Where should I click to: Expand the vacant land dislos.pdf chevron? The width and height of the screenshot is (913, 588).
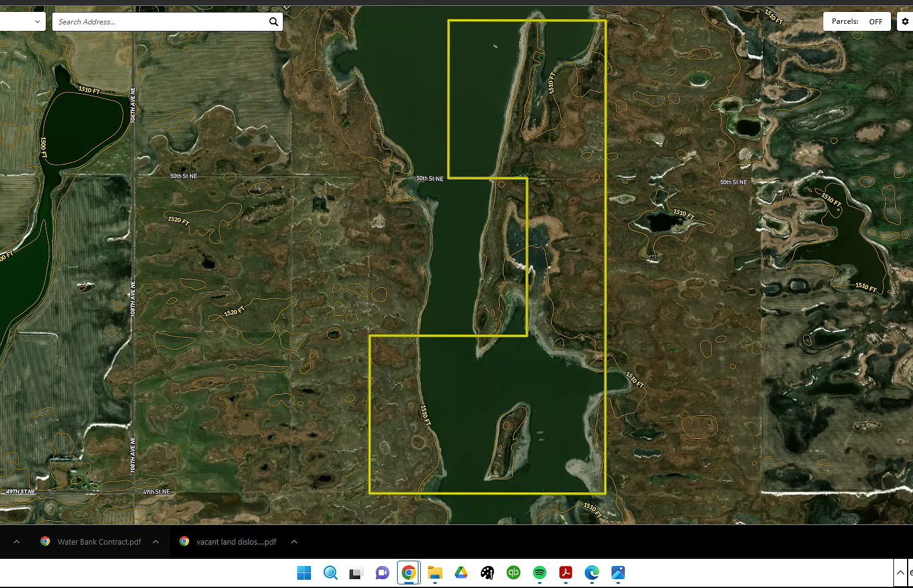point(294,542)
